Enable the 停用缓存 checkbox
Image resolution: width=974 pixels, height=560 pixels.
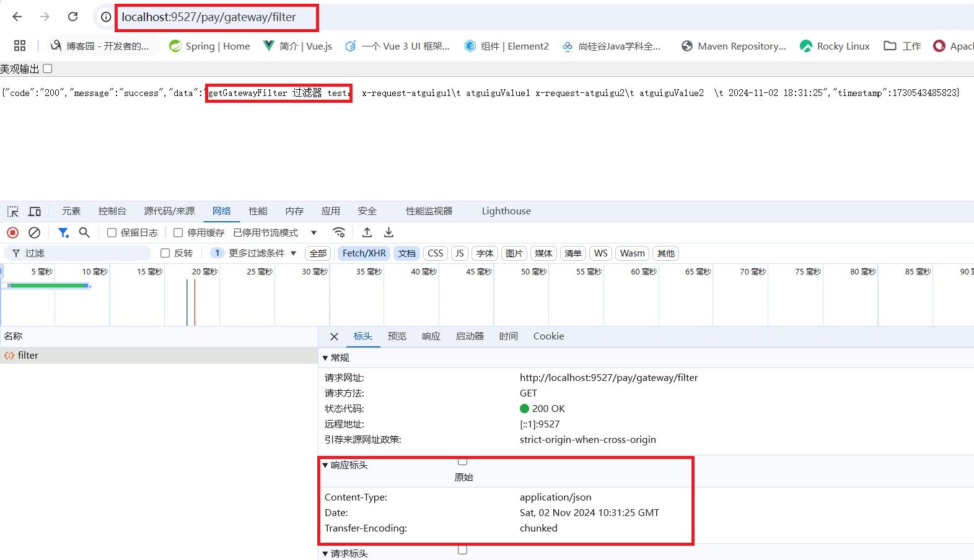178,233
